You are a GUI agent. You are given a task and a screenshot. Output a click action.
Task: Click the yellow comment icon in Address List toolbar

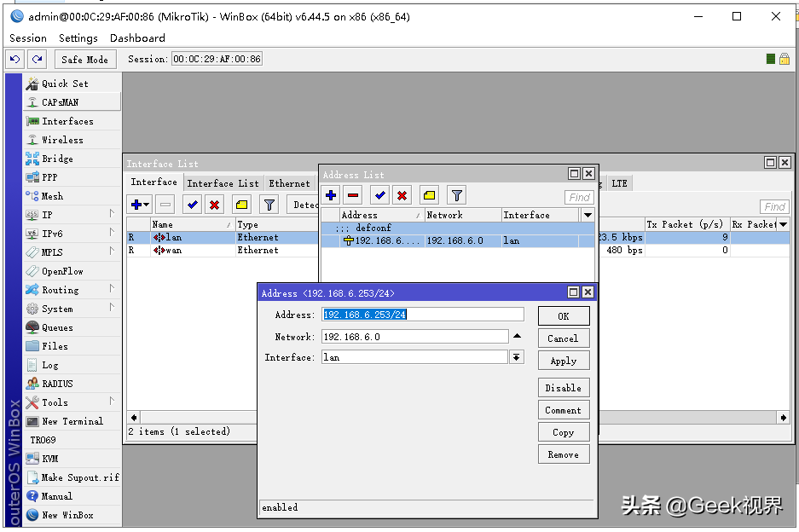pyautogui.click(x=430, y=195)
